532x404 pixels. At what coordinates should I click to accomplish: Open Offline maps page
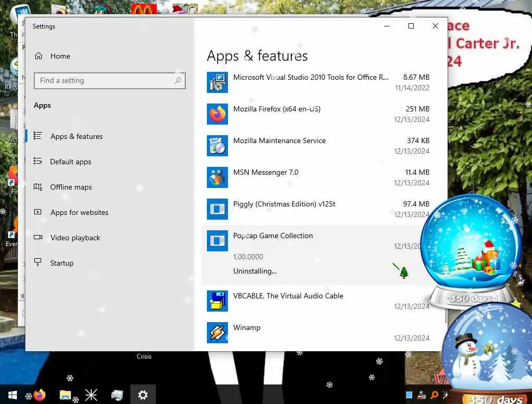71,187
